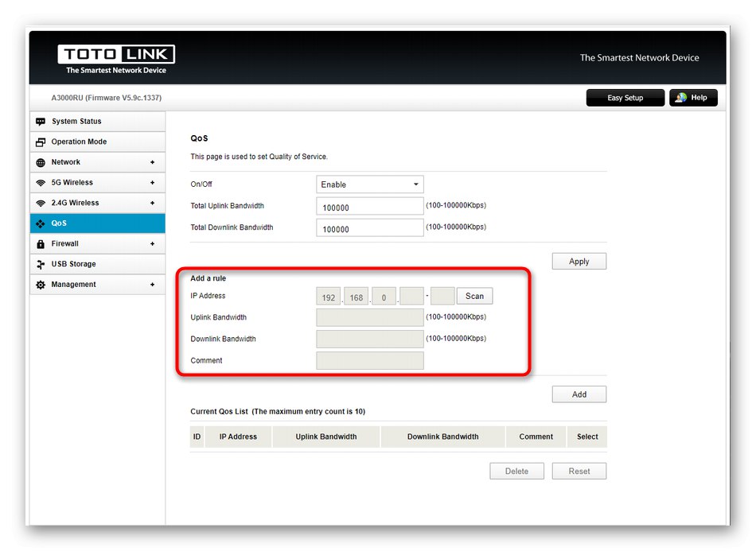The width and height of the screenshot is (756, 551).
Task: Click "This page is used to set Quality of Service" text
Action: click(259, 157)
